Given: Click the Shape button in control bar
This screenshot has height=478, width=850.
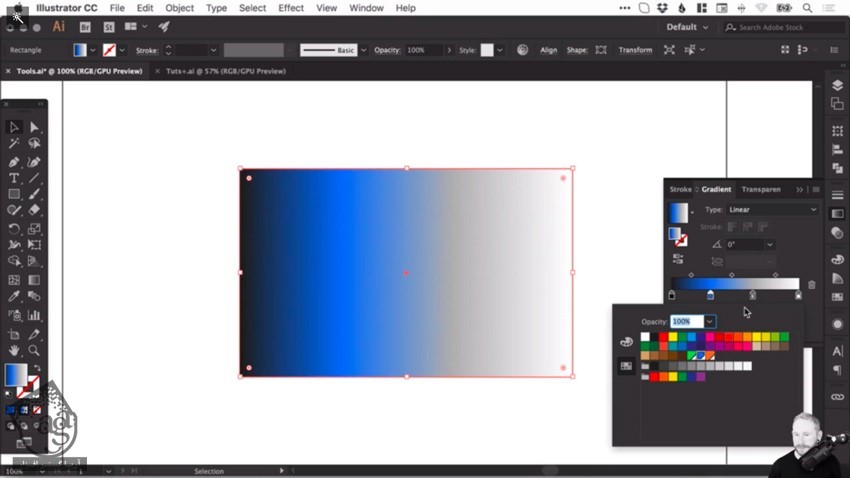Looking at the screenshot, I should pyautogui.click(x=577, y=50).
